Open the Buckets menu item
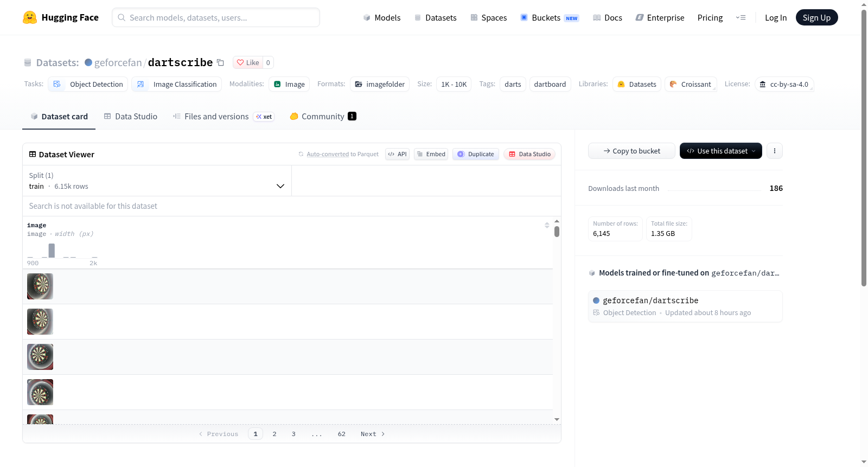The image size is (868, 467). point(550,17)
